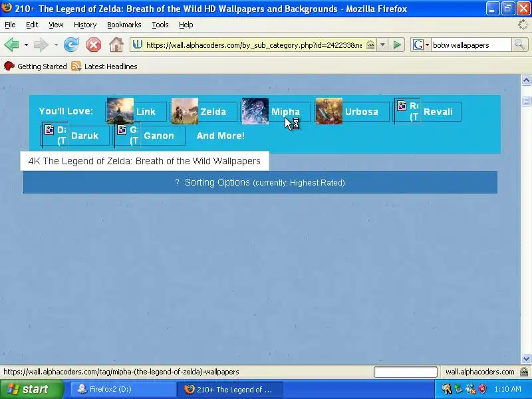Open the Tools menu
The width and height of the screenshot is (532, 399).
pyautogui.click(x=160, y=25)
